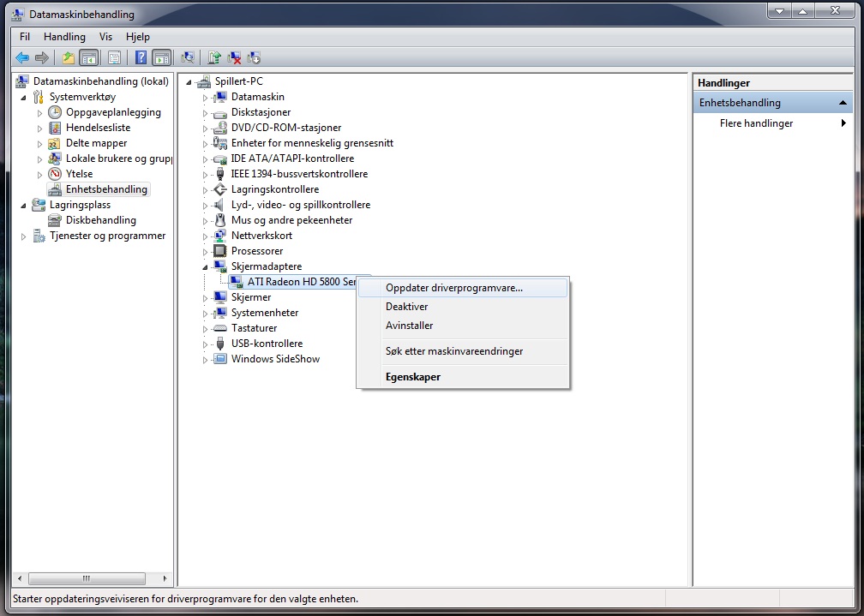This screenshot has width=864, height=616.
Task: Click the DVD/CD-ROM-stasjoner drive icon
Action: tap(219, 128)
